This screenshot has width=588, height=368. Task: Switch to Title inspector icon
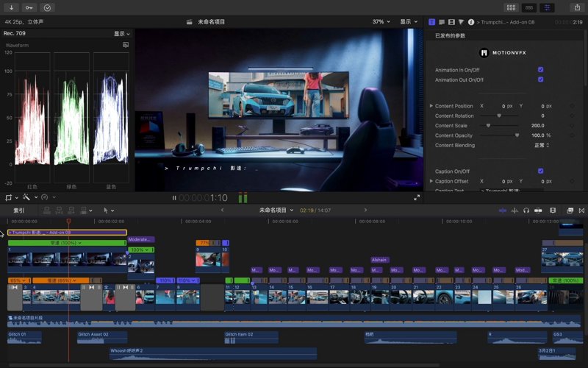tap(432, 22)
